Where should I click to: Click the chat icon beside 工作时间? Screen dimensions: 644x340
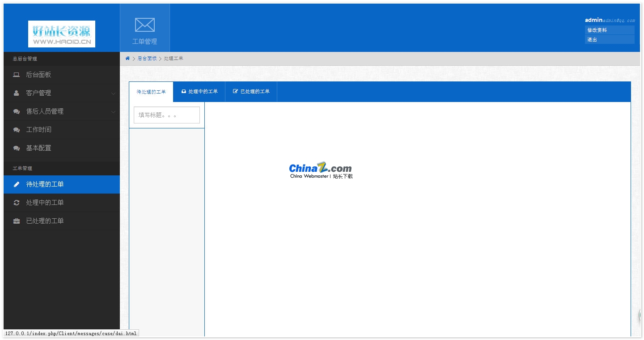pos(17,130)
